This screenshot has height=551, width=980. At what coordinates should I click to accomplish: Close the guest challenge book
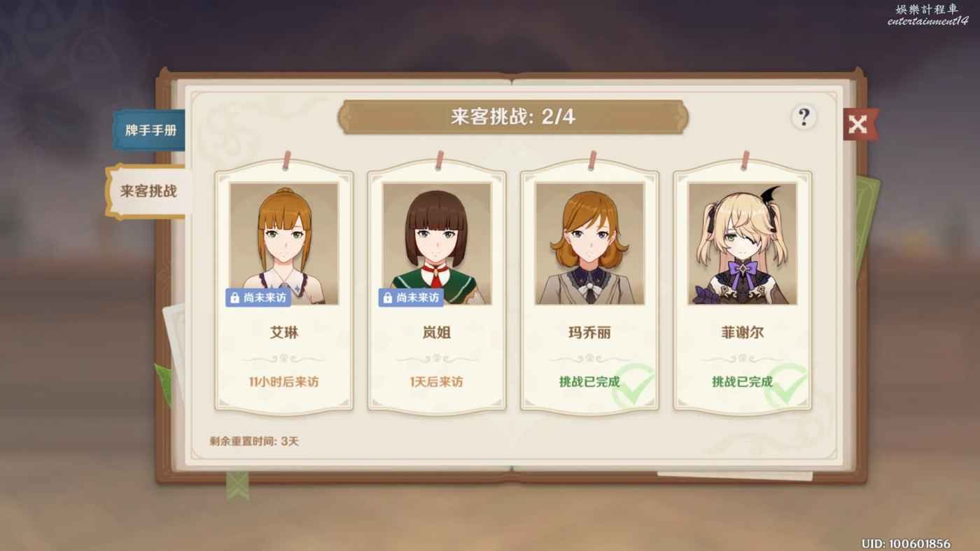tap(858, 125)
